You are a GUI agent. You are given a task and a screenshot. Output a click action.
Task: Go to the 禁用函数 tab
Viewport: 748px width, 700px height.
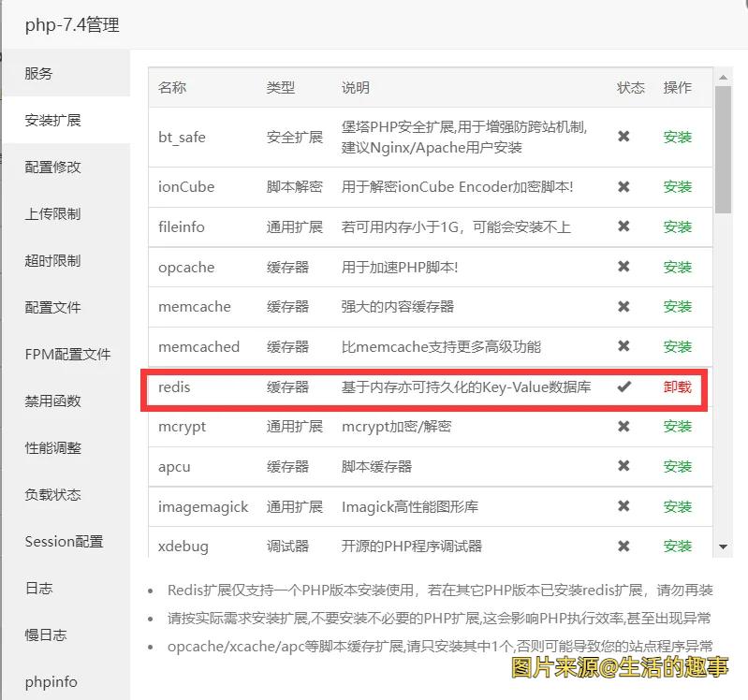point(53,401)
